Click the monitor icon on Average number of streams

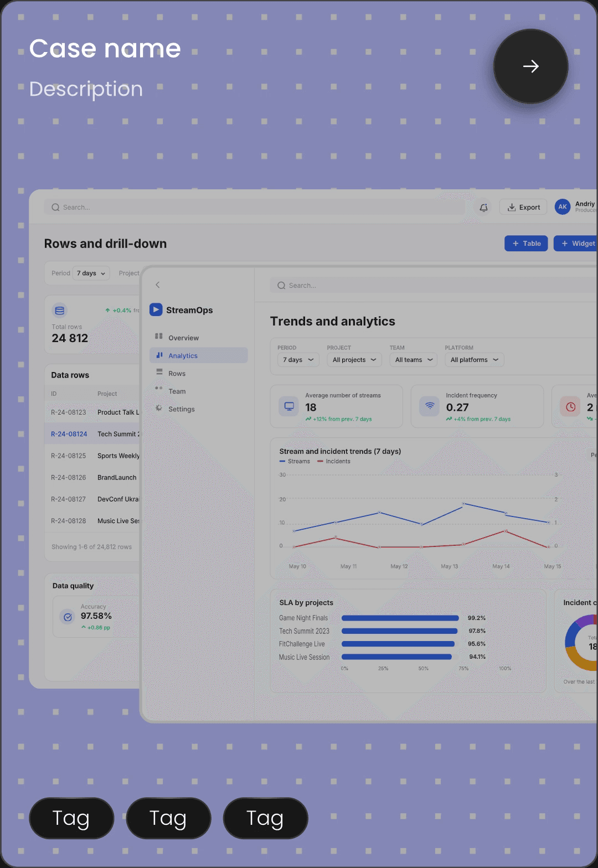288,407
